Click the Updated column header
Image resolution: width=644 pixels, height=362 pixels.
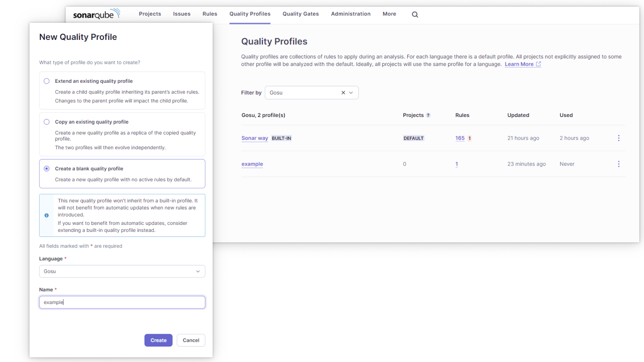pos(518,115)
